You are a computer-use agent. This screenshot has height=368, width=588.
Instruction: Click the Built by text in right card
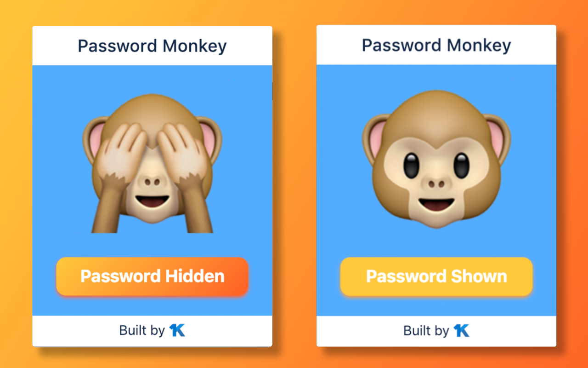426,330
